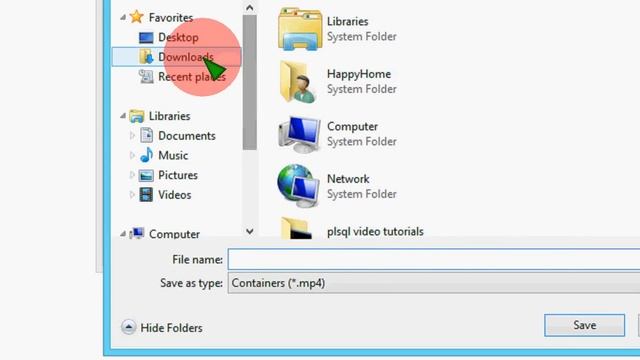Select Downloads in the Favorites list
The image size is (640, 360).
[x=186, y=57]
